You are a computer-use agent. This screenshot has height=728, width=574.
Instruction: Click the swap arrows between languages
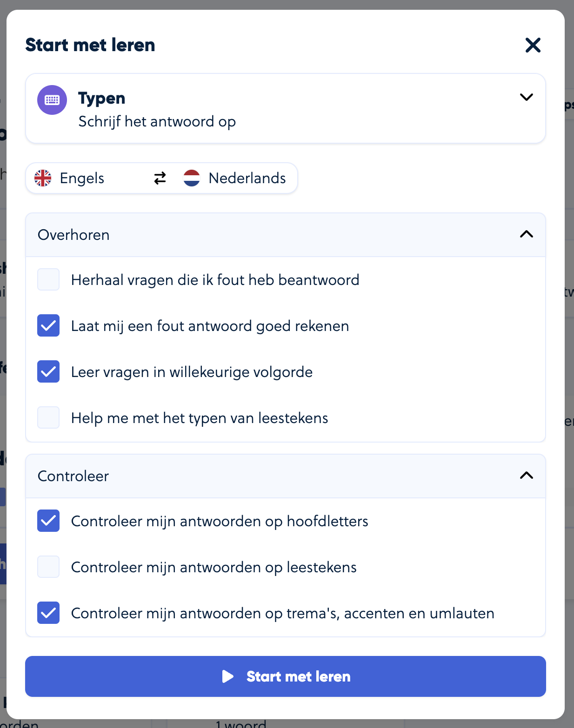160,178
